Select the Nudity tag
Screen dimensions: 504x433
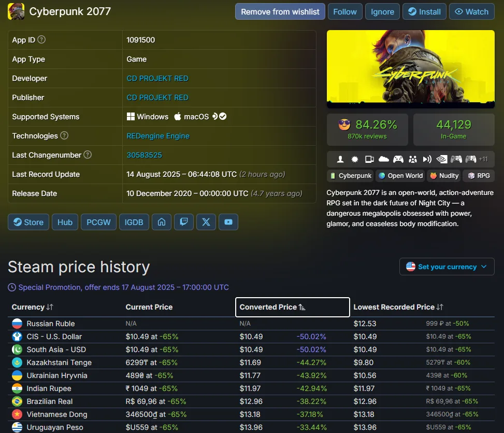coord(444,176)
